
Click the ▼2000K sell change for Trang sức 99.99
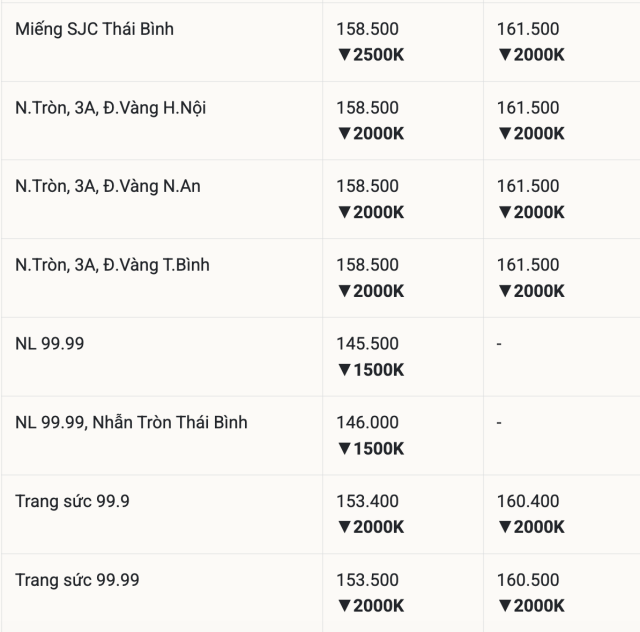click(x=531, y=606)
